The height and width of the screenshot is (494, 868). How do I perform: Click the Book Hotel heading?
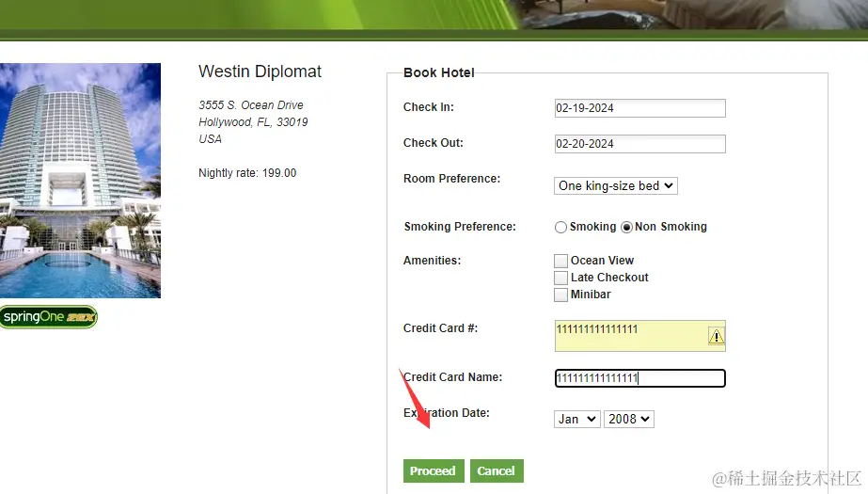point(439,72)
